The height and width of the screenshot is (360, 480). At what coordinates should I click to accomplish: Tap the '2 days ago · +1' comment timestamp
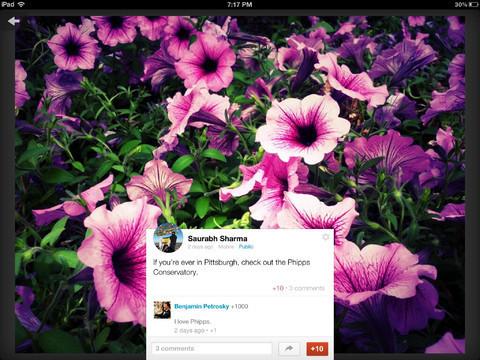coord(195,330)
